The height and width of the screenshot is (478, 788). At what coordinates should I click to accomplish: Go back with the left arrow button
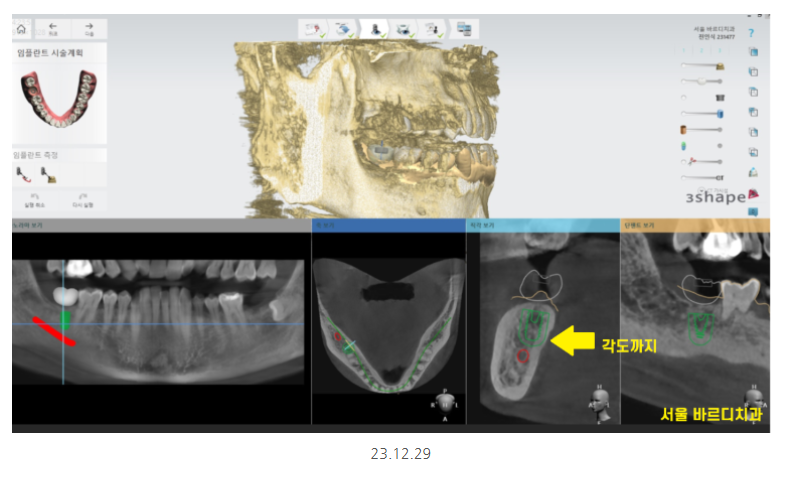[x=53, y=29]
